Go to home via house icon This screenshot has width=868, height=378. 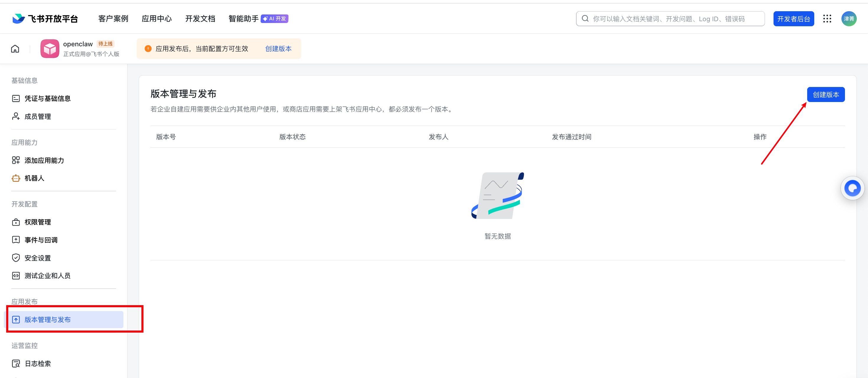(15, 49)
